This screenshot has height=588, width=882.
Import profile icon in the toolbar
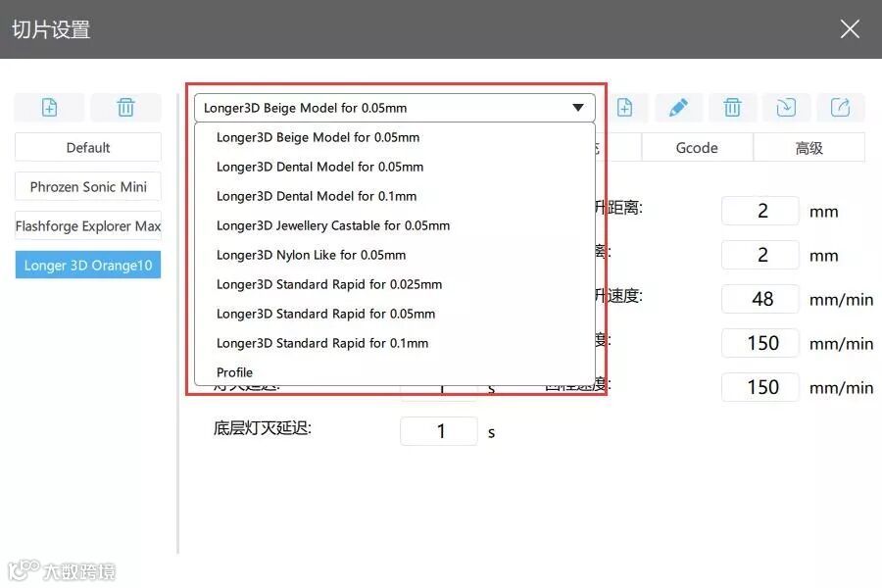point(786,107)
